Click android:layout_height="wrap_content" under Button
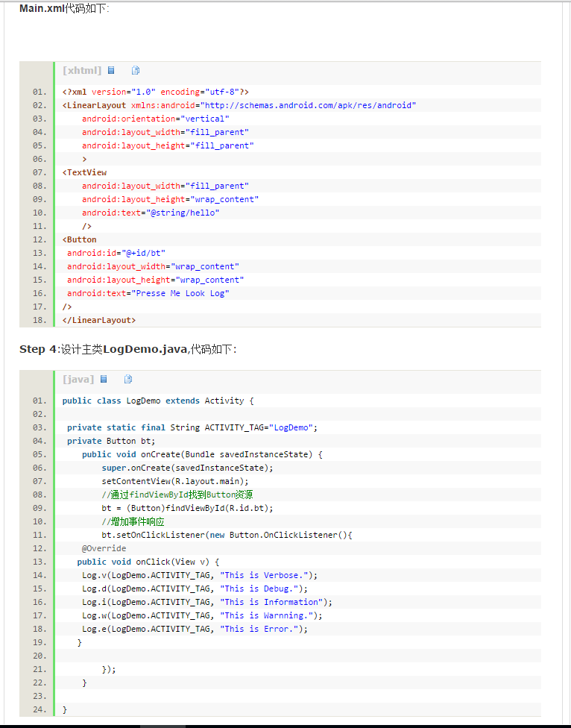Viewport: 571px width, 728px height. [x=155, y=280]
